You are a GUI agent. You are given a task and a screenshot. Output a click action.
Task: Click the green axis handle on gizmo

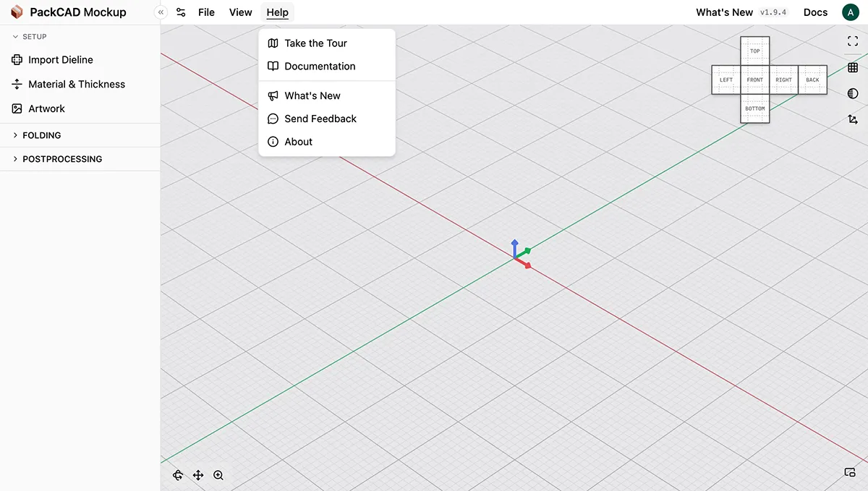526,251
